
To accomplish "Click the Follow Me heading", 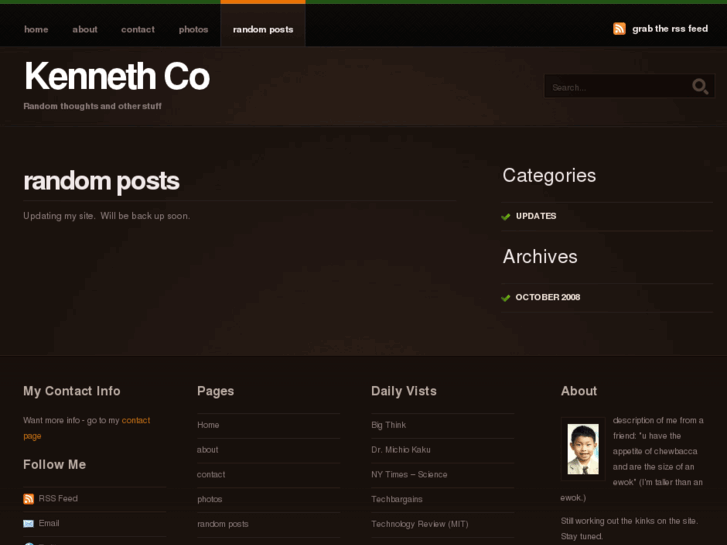I will [55, 464].
